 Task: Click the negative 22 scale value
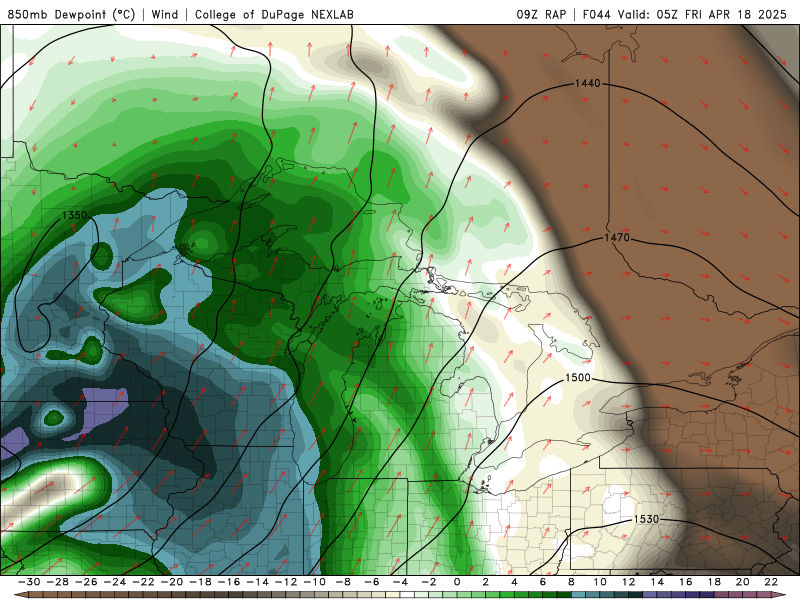[x=143, y=582]
